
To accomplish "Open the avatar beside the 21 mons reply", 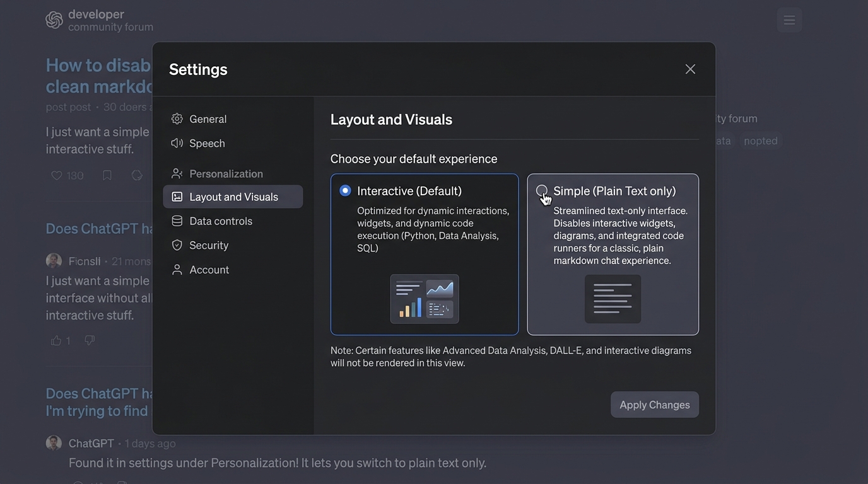I will click(x=54, y=261).
